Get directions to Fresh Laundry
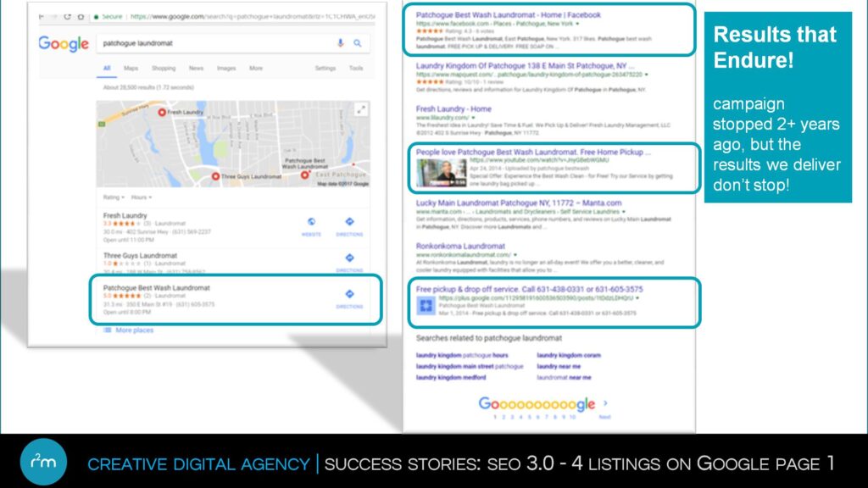Image resolution: width=868 pixels, height=488 pixels. [349, 222]
